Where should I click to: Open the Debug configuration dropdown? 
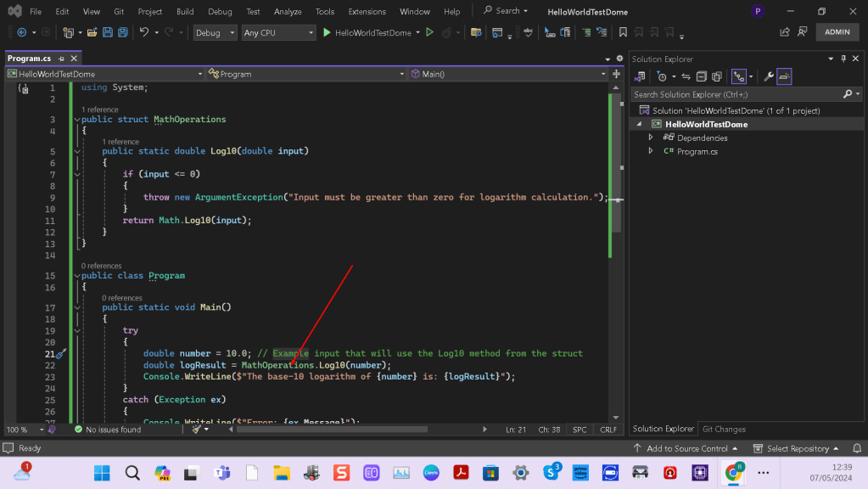(x=214, y=32)
